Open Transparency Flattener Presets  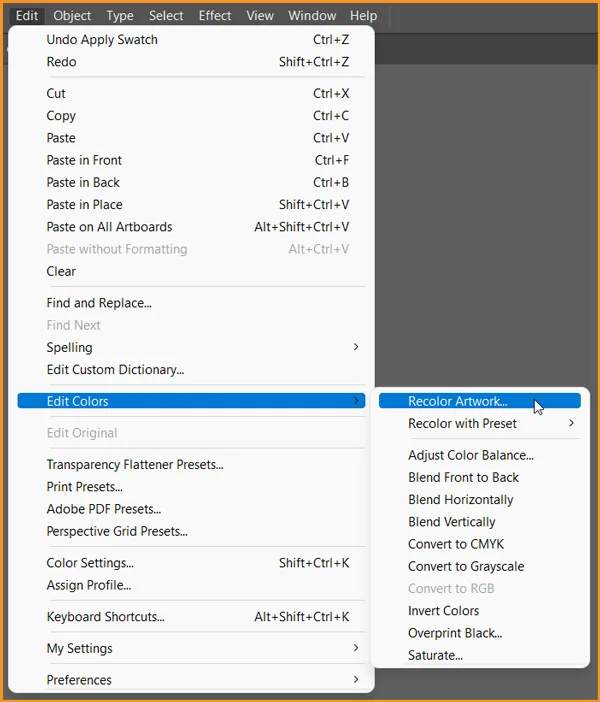(x=135, y=464)
